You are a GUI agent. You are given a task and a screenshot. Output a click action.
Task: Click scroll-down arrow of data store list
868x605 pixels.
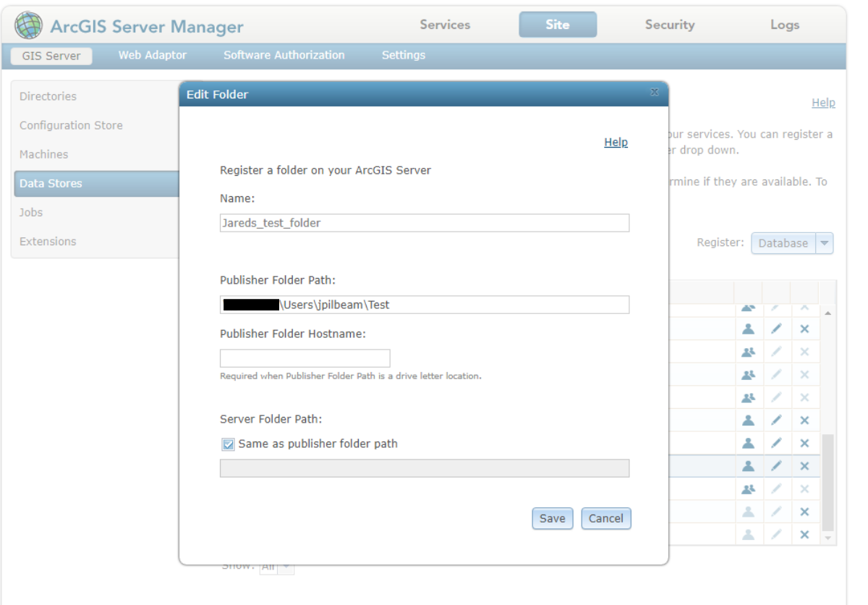(x=828, y=538)
